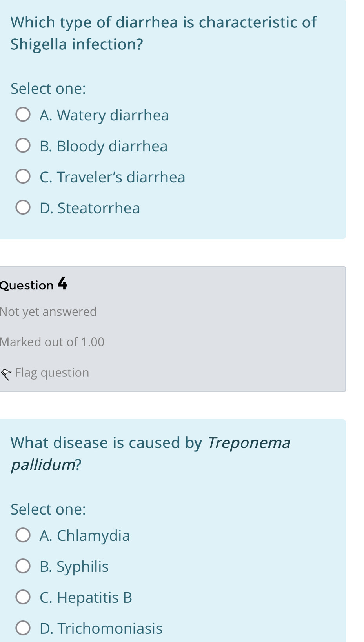Viewport: 364px width, 642px height.
Task: Click Select one label in Treponema question
Action: (48, 509)
